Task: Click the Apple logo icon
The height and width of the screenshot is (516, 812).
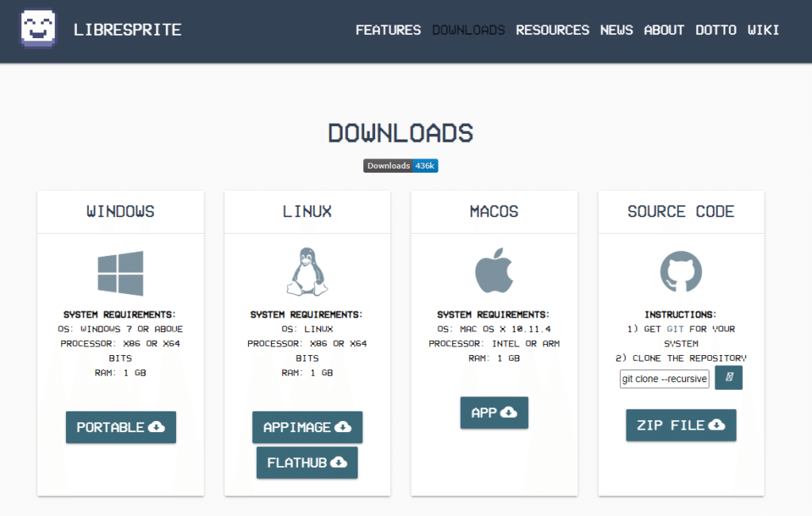Action: pyautogui.click(x=494, y=270)
